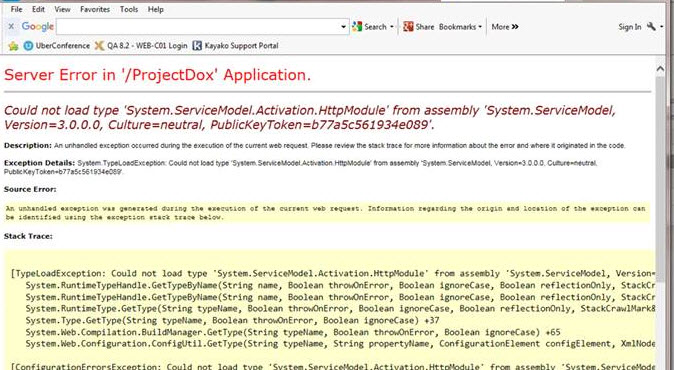674x370 pixels.
Task: Click the italic 'Could not load type' error message
Action: (x=309, y=118)
